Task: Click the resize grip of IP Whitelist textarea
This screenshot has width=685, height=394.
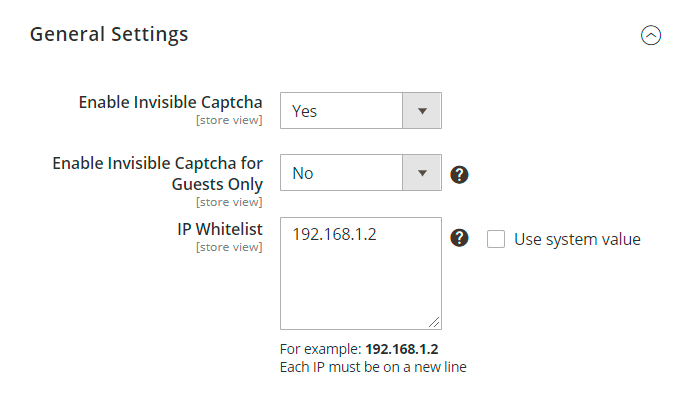Action: 434,322
